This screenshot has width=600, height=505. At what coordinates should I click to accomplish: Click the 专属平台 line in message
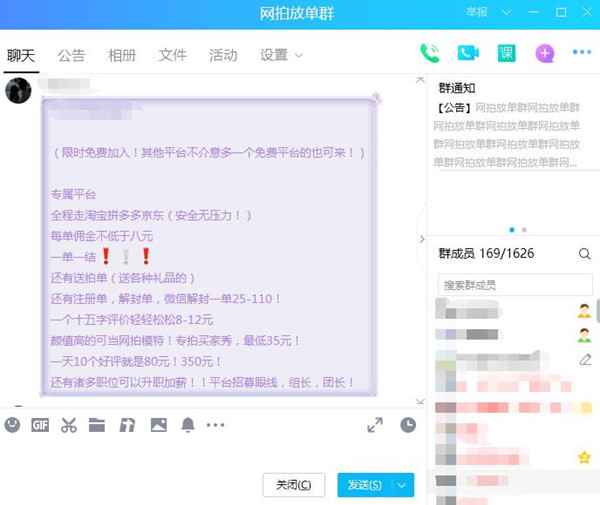73,194
